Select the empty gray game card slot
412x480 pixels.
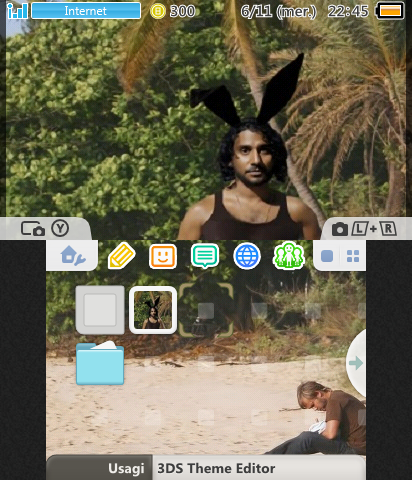(100, 310)
